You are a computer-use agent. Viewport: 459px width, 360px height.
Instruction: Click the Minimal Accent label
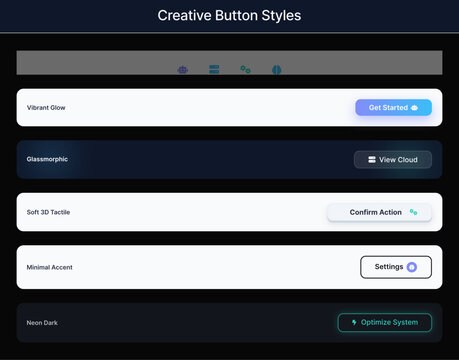tap(49, 267)
